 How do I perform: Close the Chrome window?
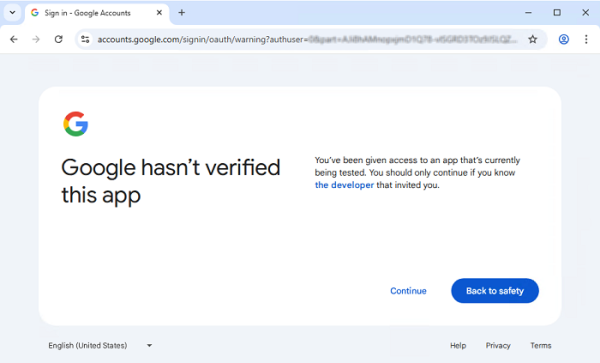pyautogui.click(x=585, y=13)
